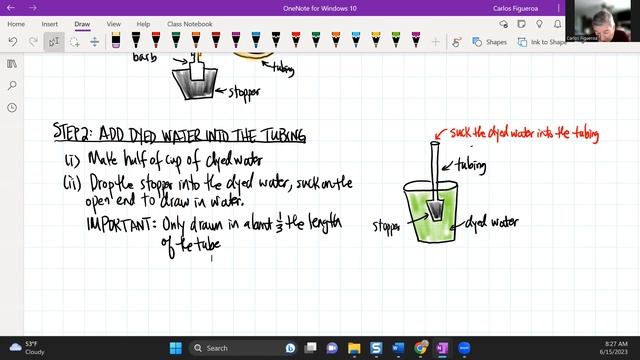Go forward using the title bar arrow
Image resolution: width=640 pixels, height=360 pixels.
[33, 8]
